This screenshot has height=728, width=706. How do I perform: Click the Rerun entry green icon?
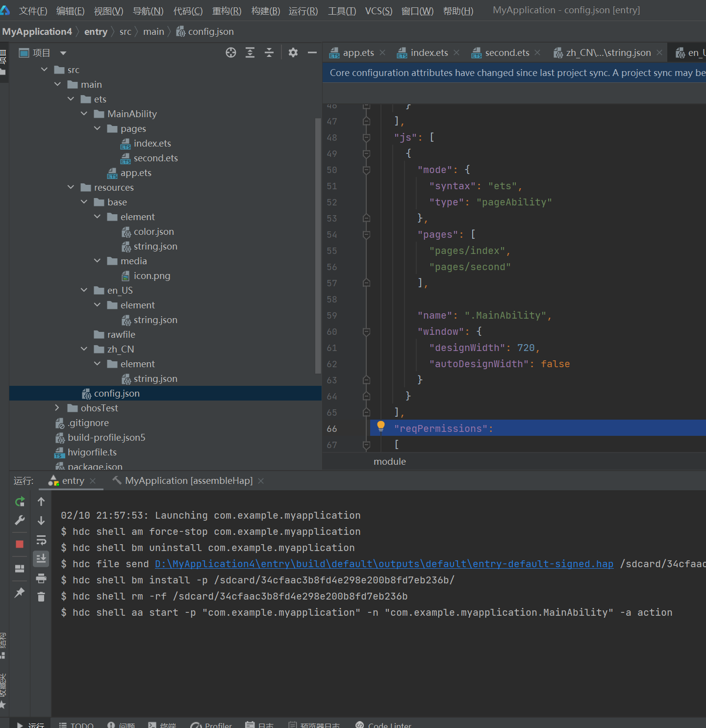(20, 502)
